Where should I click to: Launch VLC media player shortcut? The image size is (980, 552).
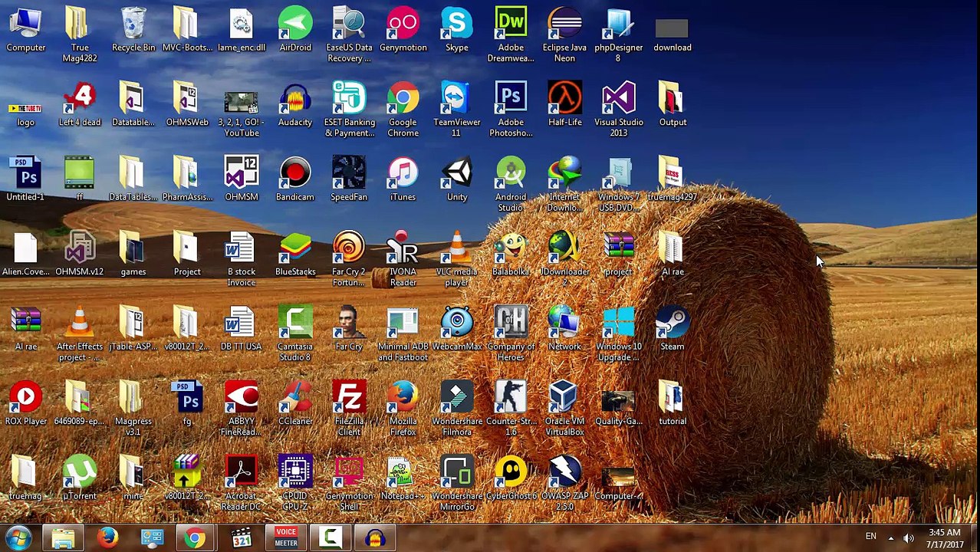pos(457,260)
